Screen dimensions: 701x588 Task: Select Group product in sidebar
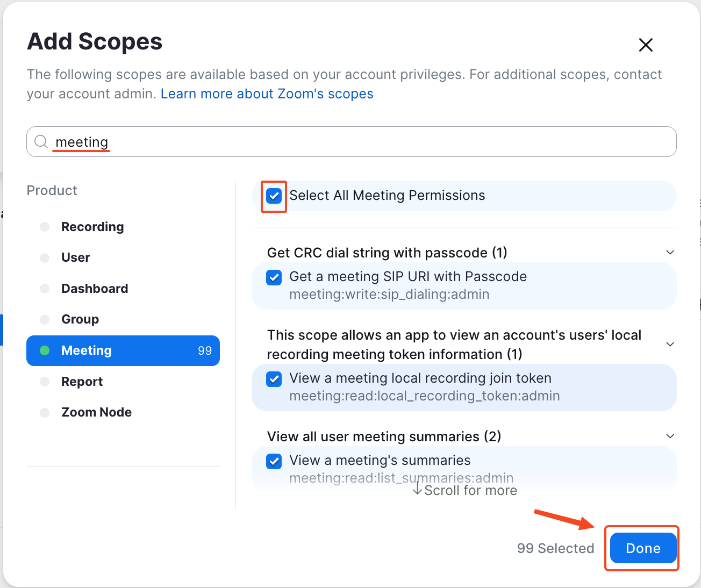(123, 319)
